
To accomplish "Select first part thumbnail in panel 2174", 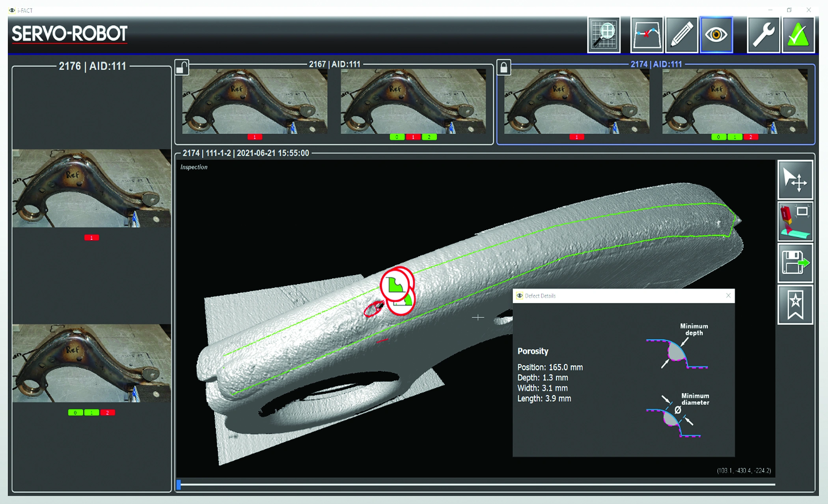I will (577, 101).
